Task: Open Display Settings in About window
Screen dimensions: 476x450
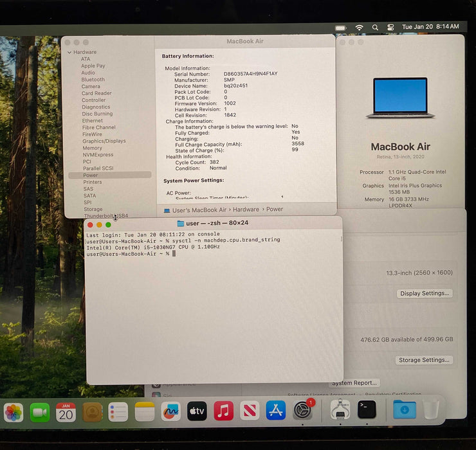Action: [425, 293]
